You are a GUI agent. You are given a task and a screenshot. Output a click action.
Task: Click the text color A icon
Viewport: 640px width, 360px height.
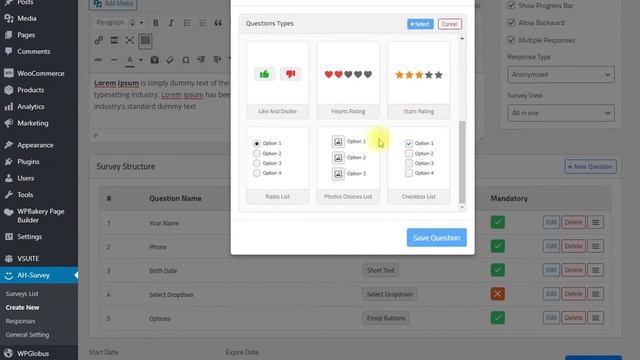point(129,60)
